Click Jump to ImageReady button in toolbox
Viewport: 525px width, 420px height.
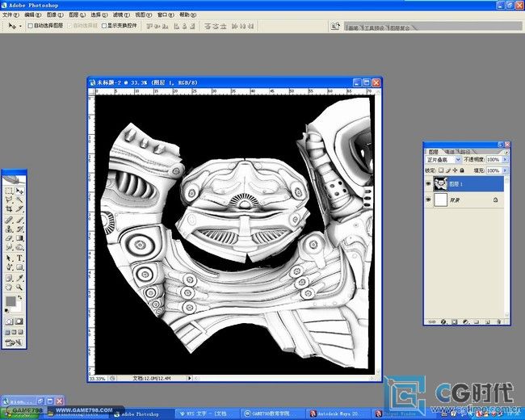(x=14, y=342)
